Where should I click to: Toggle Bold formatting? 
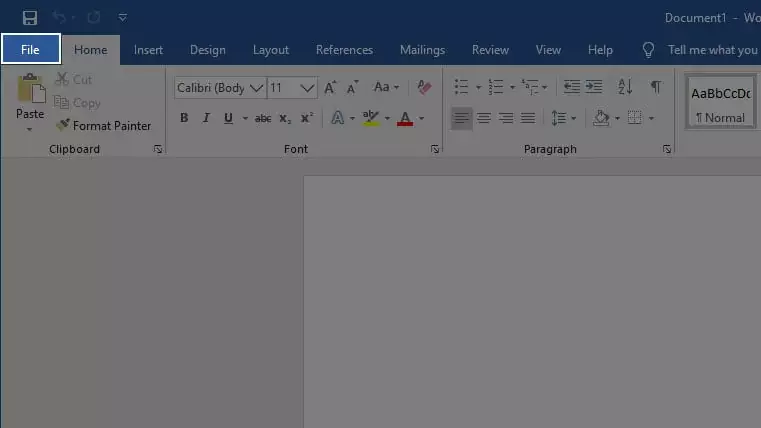(184, 118)
